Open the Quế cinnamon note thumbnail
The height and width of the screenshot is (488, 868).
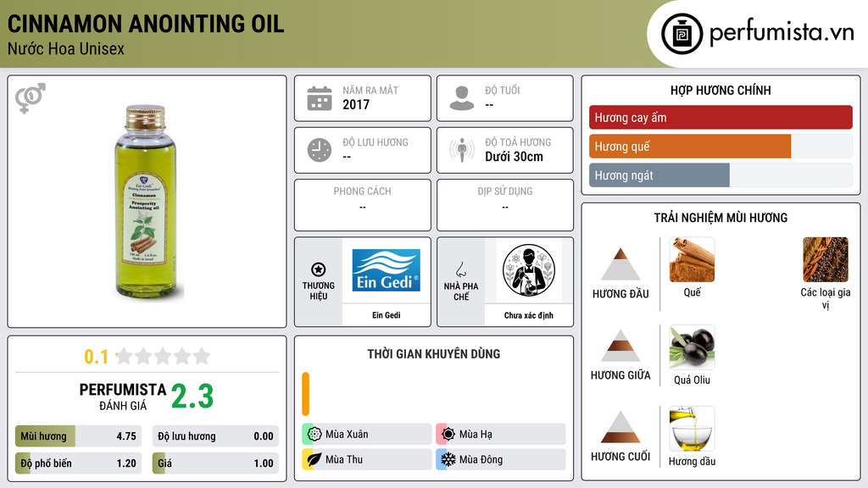coord(692,259)
